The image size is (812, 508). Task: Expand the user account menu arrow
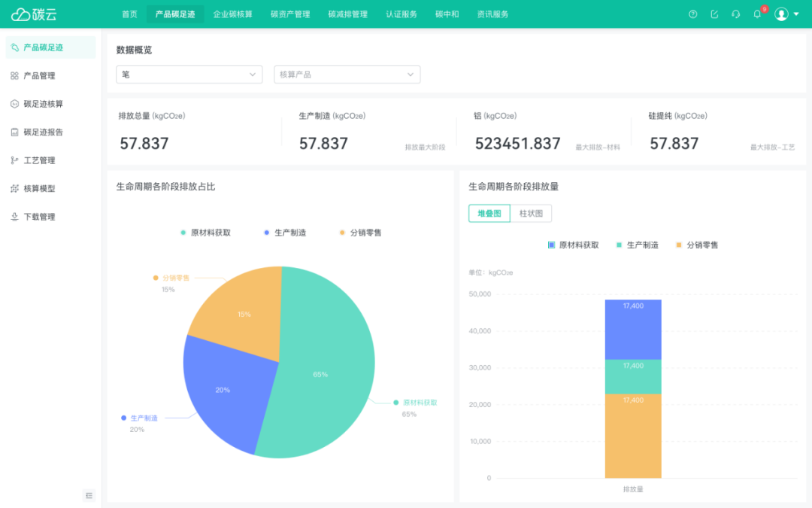point(797,14)
